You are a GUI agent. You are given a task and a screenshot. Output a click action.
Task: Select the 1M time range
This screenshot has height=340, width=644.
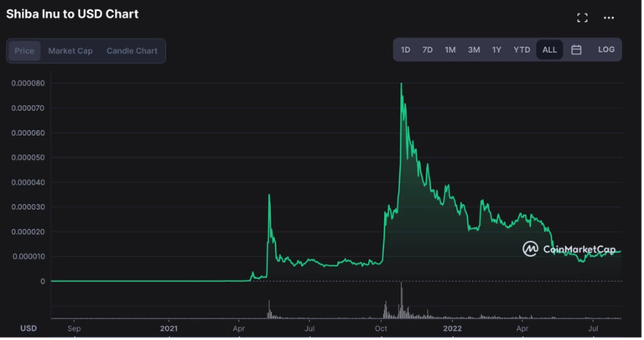click(x=450, y=50)
